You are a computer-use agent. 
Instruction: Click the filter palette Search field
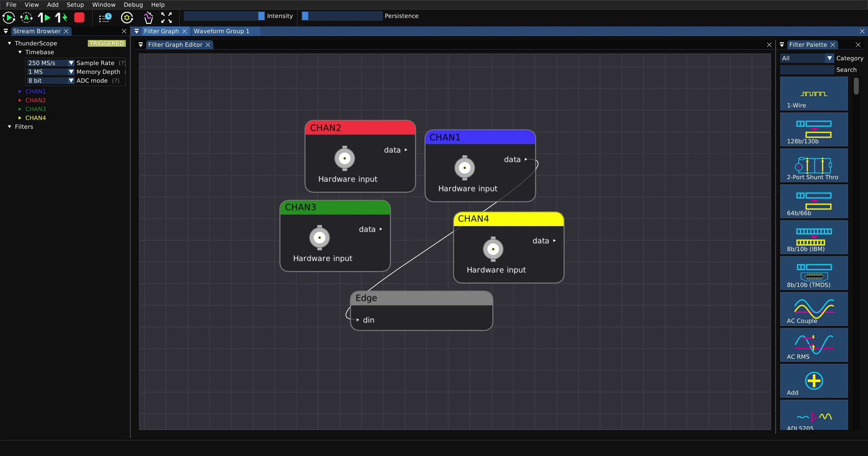(807, 70)
